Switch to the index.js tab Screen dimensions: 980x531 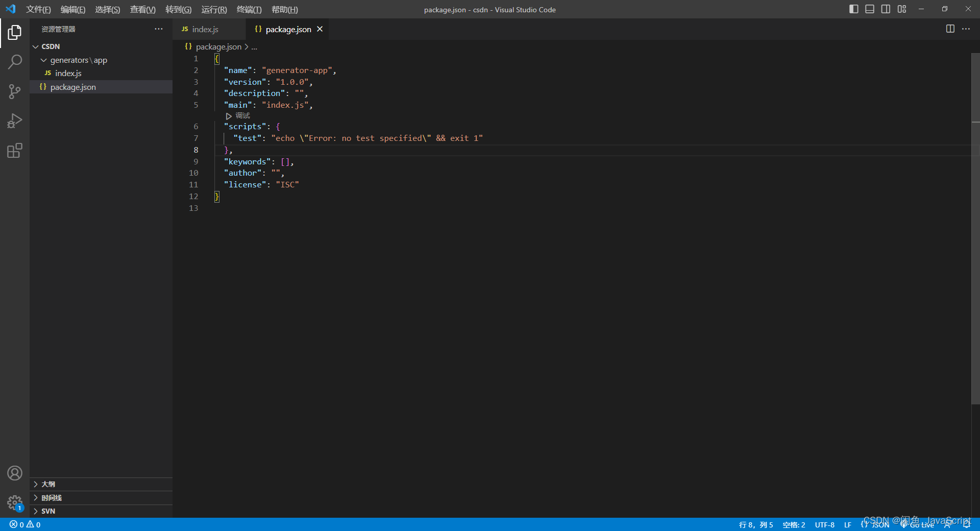[205, 30]
